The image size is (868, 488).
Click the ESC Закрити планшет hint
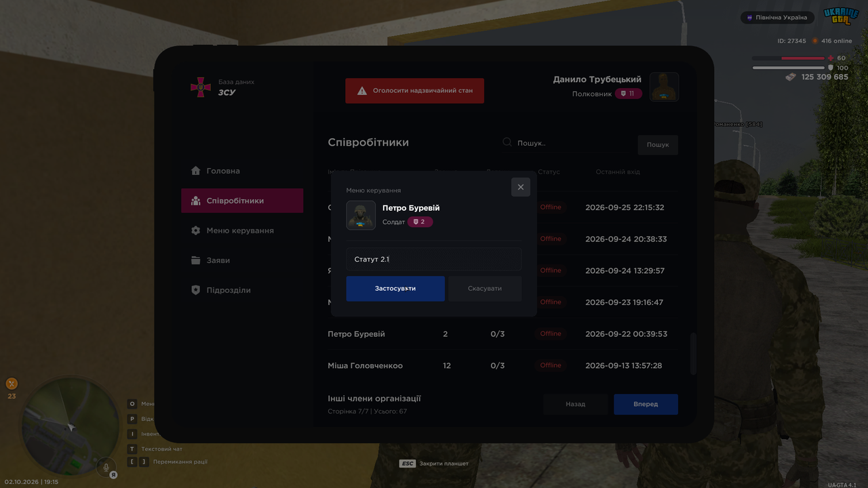pos(434,464)
